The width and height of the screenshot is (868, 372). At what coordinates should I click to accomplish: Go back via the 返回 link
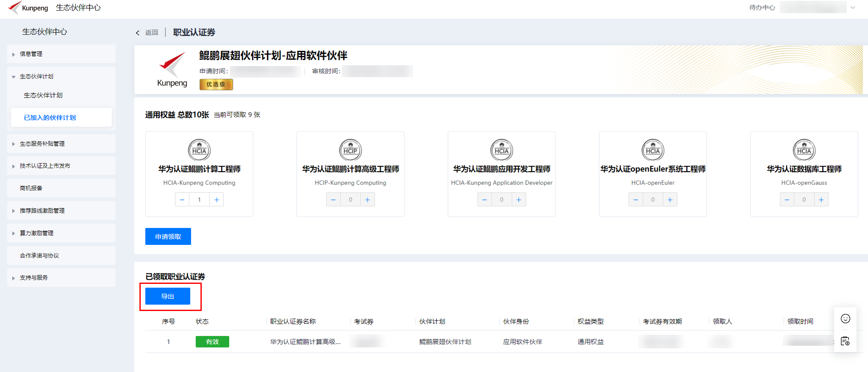(x=151, y=33)
